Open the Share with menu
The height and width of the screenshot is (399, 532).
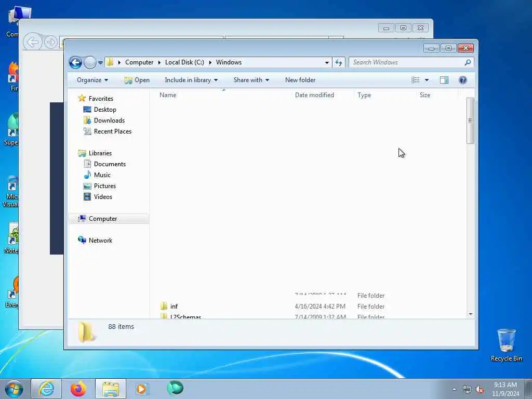click(251, 80)
